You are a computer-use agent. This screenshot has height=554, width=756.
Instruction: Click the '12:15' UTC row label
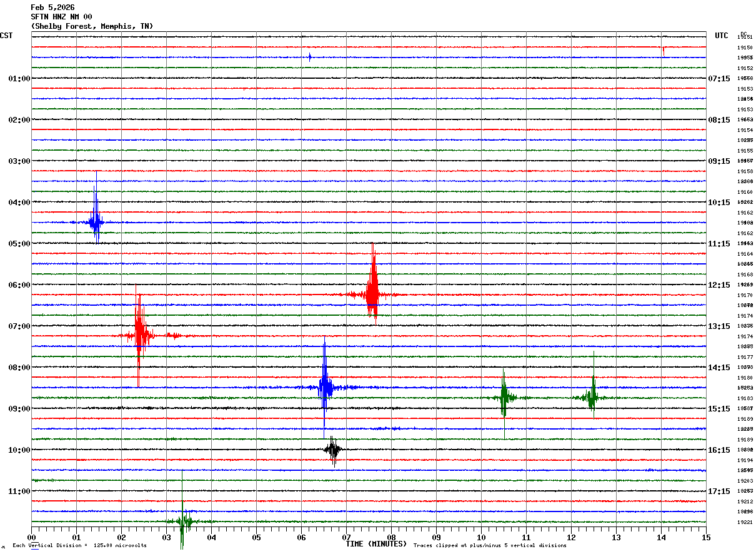719,285
